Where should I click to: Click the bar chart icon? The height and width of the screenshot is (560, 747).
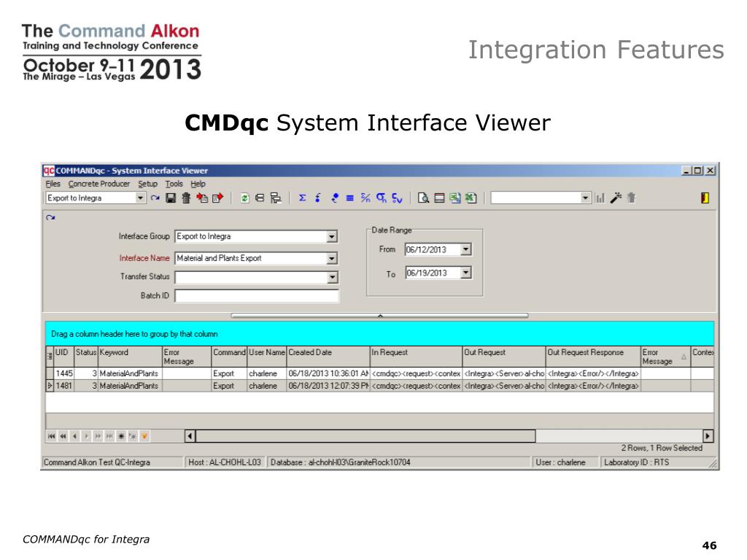pyautogui.click(x=600, y=198)
